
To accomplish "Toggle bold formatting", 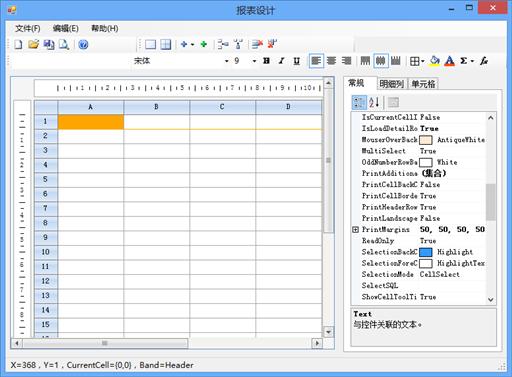I will coord(266,61).
